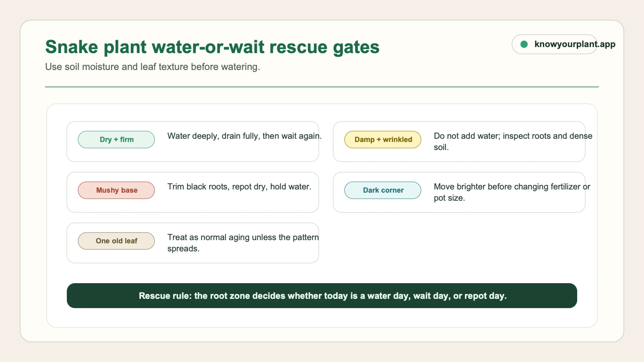Click the 'Do not add water; inspect roots' text
Screen dimensions: 644x362
click(513, 142)
